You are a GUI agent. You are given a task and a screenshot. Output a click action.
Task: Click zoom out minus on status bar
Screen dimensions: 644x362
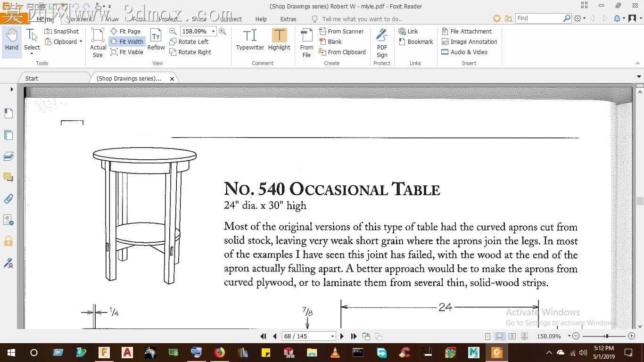point(576,336)
